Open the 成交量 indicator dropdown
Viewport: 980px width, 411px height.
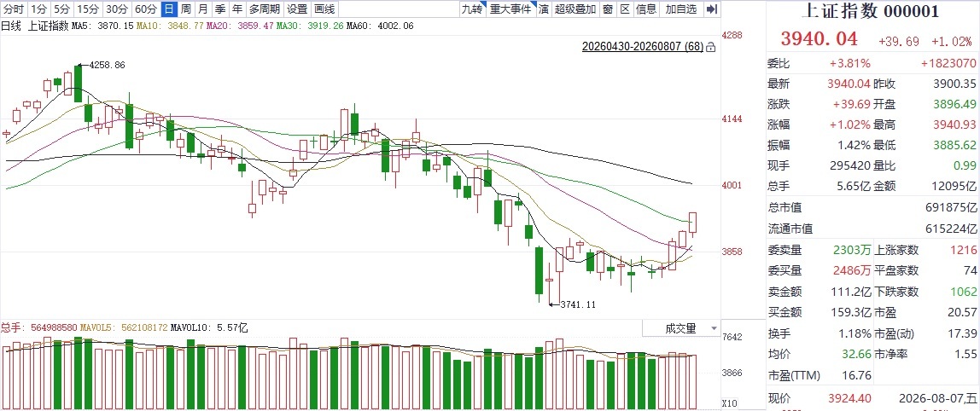click(681, 328)
